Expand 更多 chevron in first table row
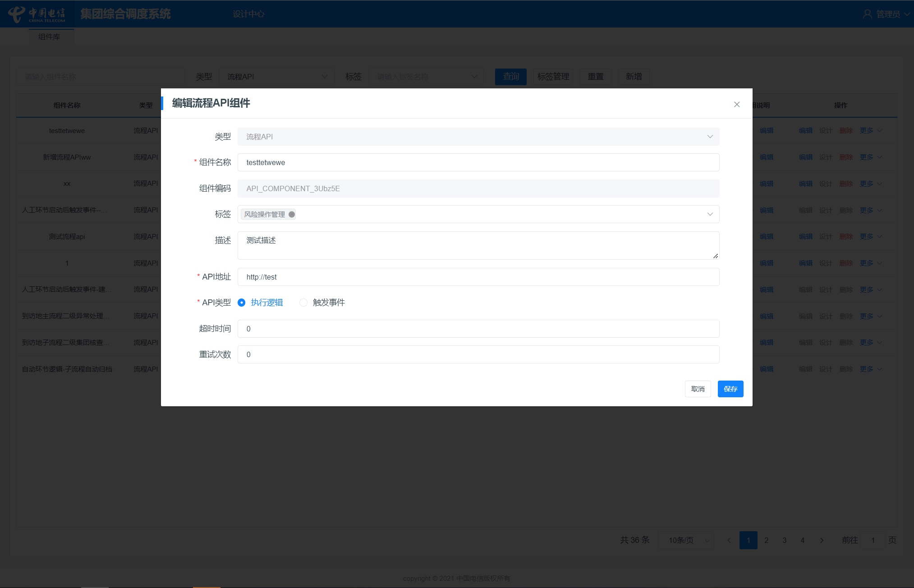The width and height of the screenshot is (914, 588). coord(879,131)
